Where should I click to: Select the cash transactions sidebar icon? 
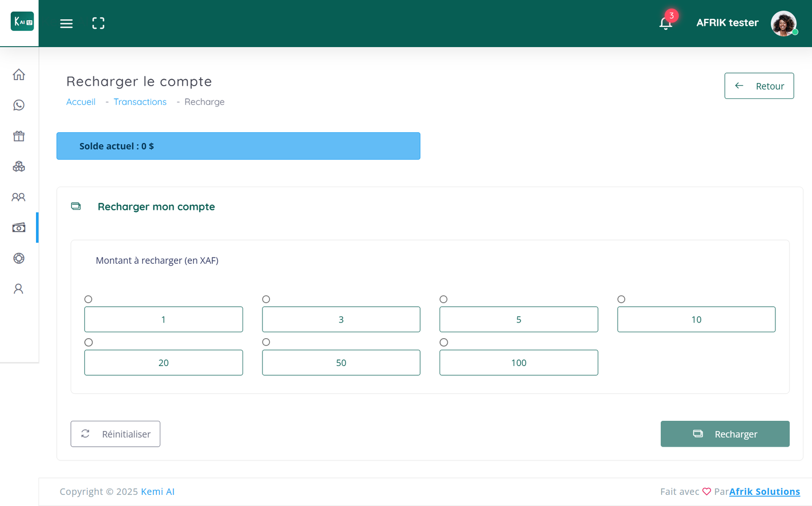(x=19, y=228)
